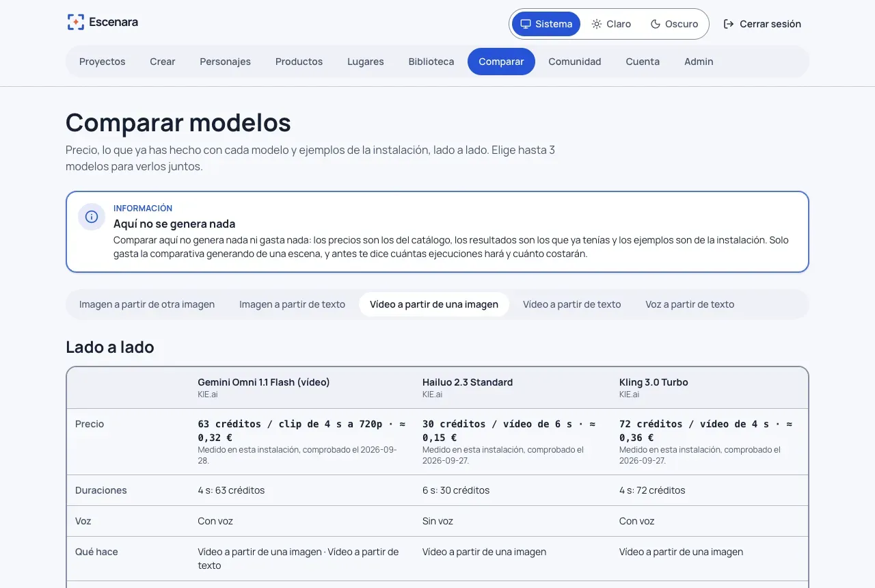Go to the Crear section
Viewport: 875px width, 588px height.
tap(163, 62)
